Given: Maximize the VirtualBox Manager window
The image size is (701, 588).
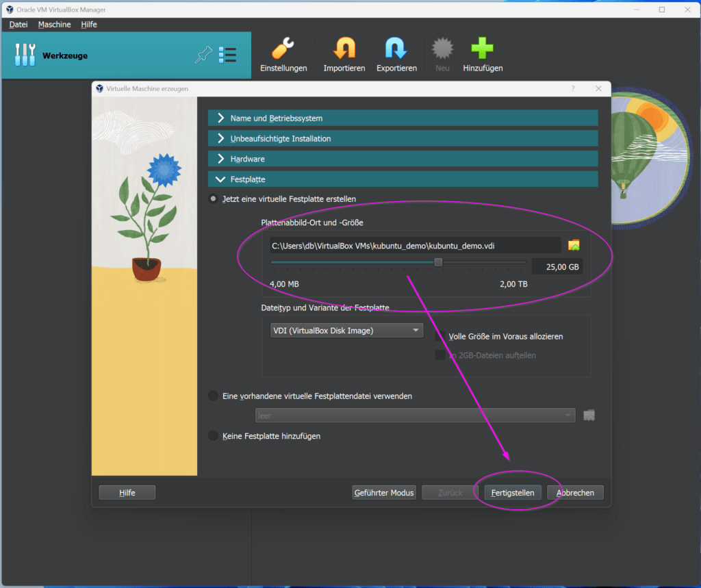Looking at the screenshot, I should click(x=662, y=10).
